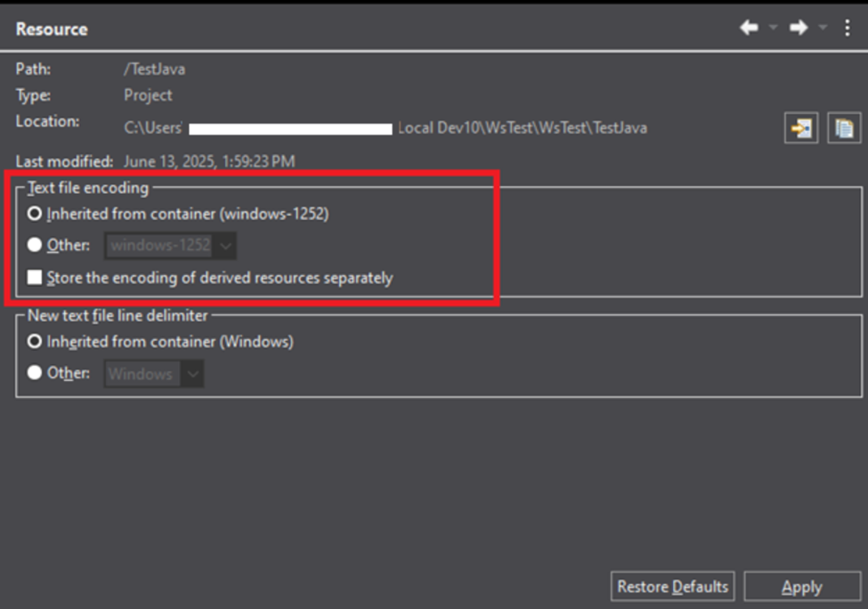Click the copy full path icon
868x609 pixels.
pos(843,128)
